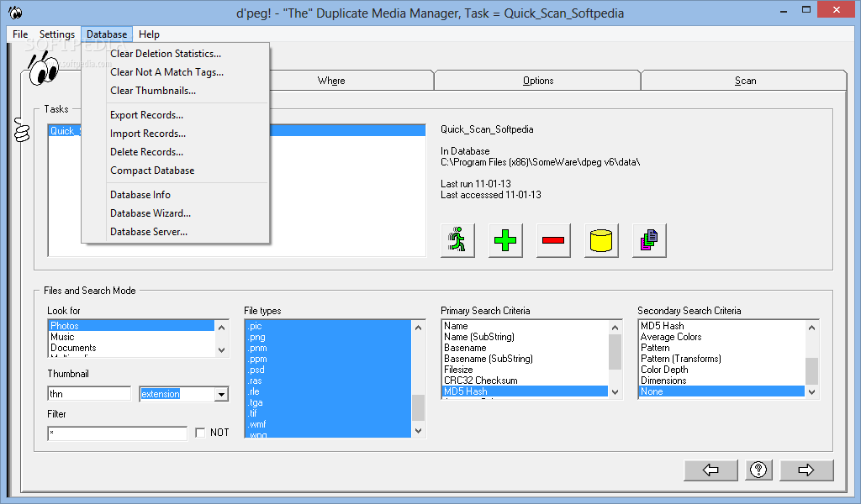Open the Help menu
The image size is (861, 504).
(149, 34)
